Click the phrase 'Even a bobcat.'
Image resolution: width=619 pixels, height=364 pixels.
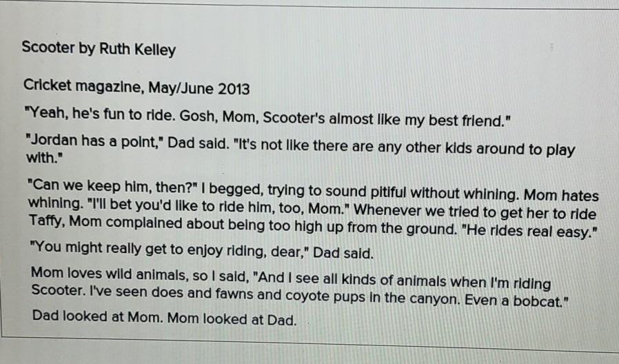516,301
